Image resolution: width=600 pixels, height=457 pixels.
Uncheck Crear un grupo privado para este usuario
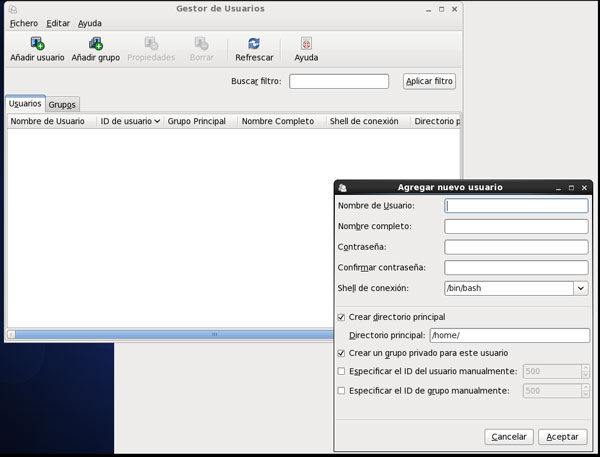coord(341,353)
